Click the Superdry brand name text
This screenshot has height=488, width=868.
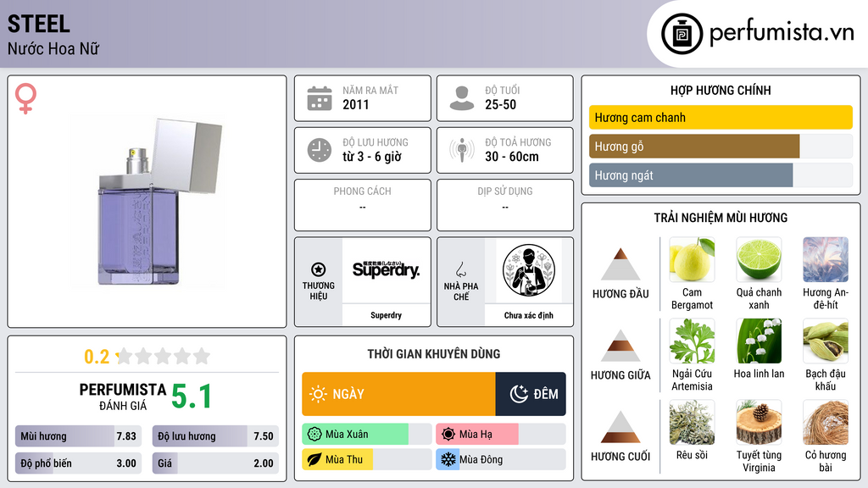tap(386, 315)
